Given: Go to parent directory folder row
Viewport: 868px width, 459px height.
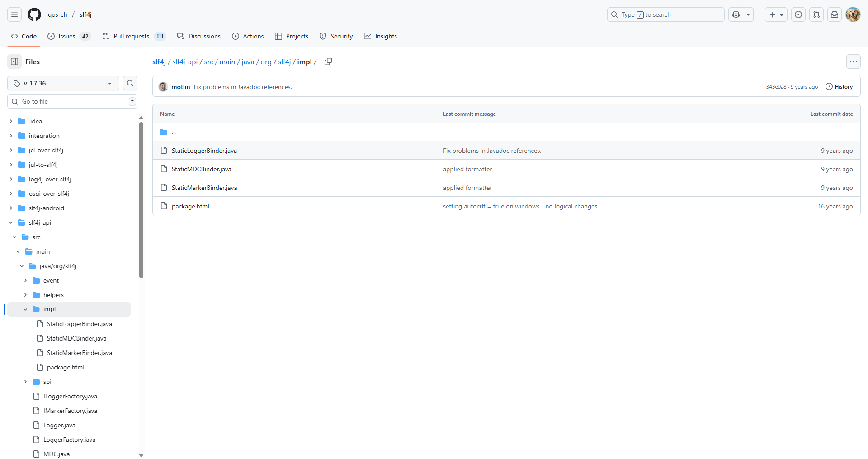Looking at the screenshot, I should tap(506, 132).
